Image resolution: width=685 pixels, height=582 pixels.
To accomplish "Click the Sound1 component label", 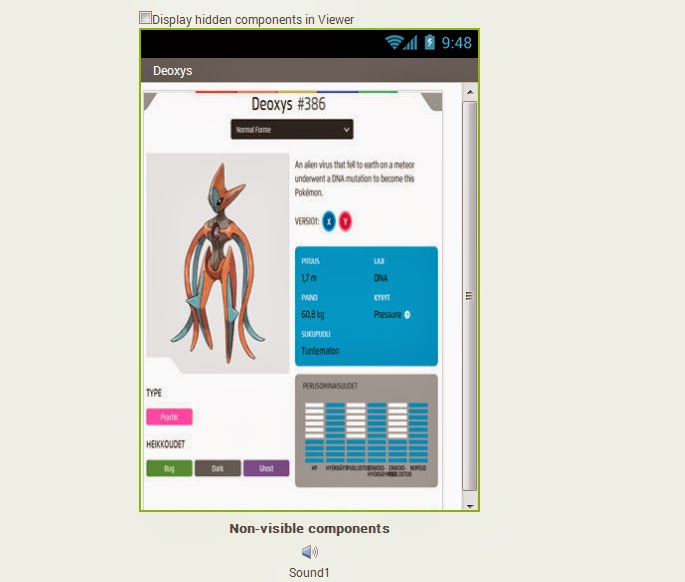I will [x=309, y=572].
